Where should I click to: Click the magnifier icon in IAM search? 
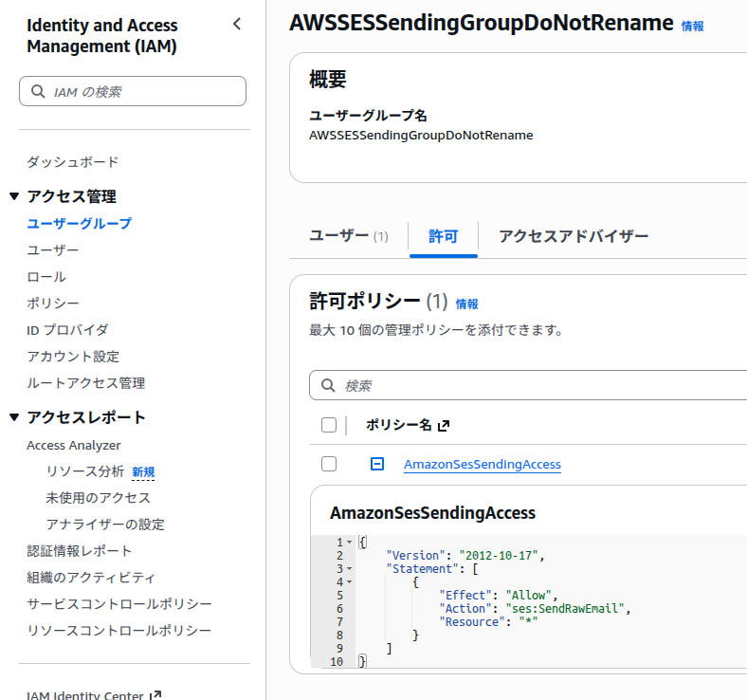(x=38, y=92)
